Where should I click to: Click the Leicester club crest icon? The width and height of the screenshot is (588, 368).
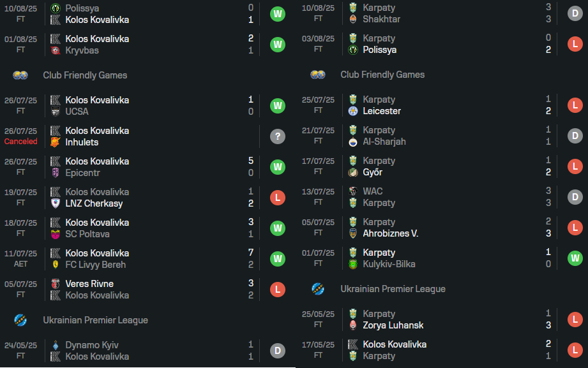tap(353, 111)
